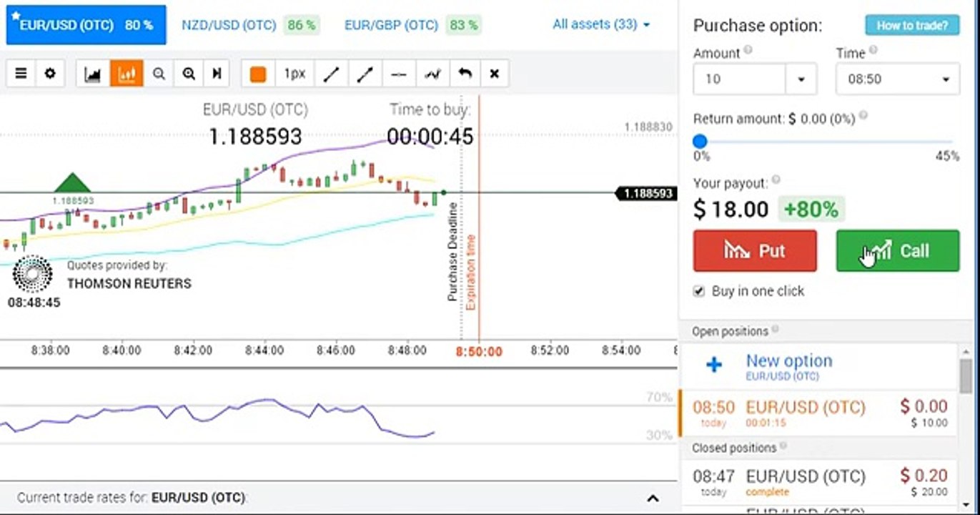Click the $ 18.00 payout value
980x515 pixels.
click(x=731, y=209)
